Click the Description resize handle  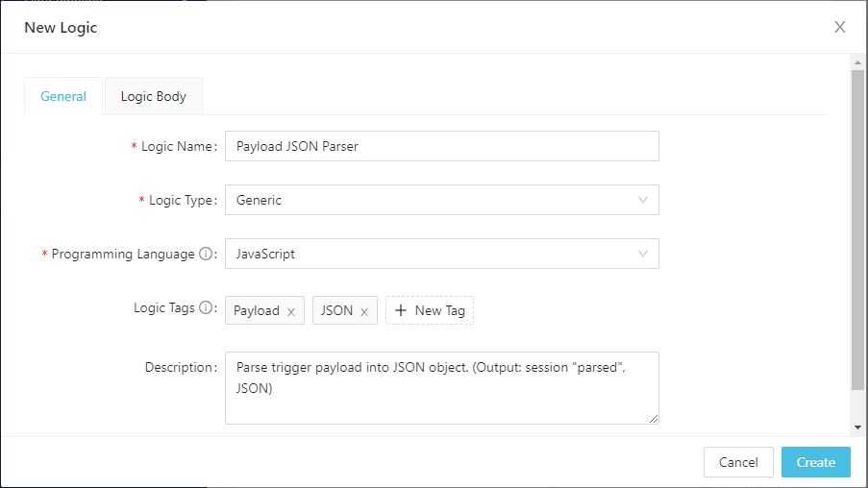654,419
